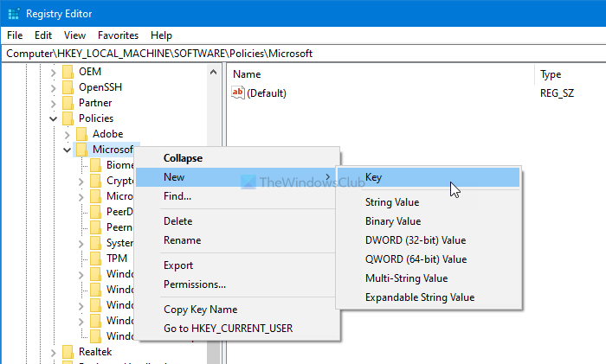The width and height of the screenshot is (606, 364).
Task: Select the TPM key label
Action: [117, 259]
